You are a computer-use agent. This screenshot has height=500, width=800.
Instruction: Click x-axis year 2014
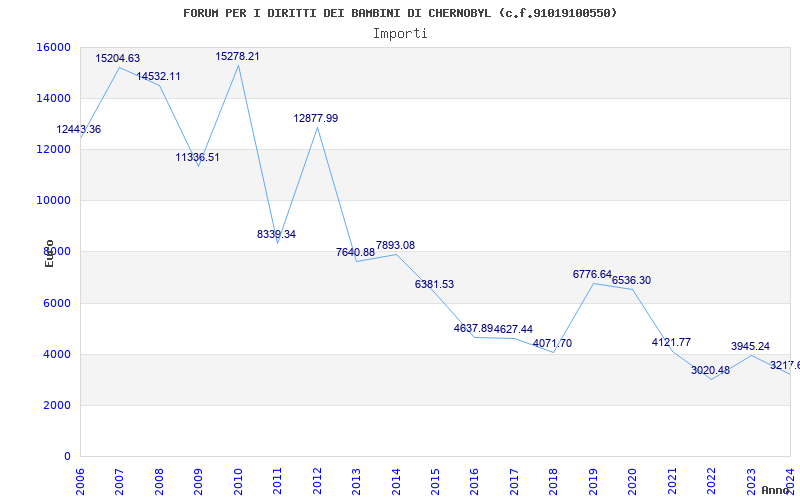point(396,481)
